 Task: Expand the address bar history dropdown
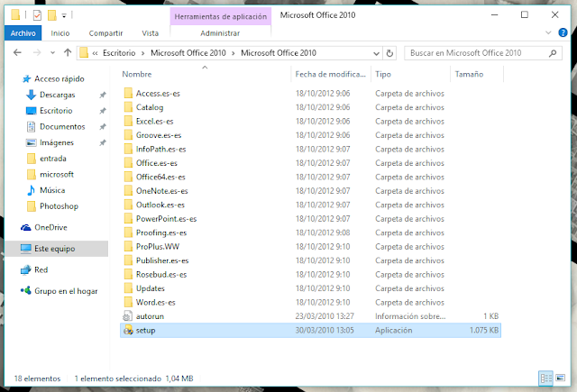click(x=376, y=53)
